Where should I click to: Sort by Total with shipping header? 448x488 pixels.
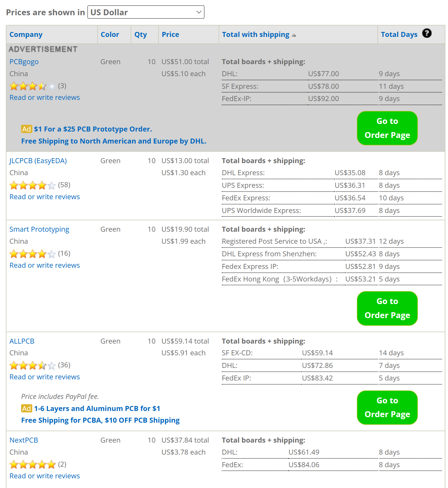coord(255,35)
